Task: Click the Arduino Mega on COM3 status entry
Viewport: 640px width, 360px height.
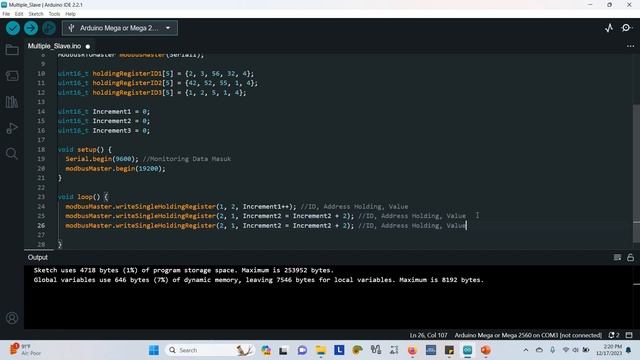Action: click(x=528, y=335)
